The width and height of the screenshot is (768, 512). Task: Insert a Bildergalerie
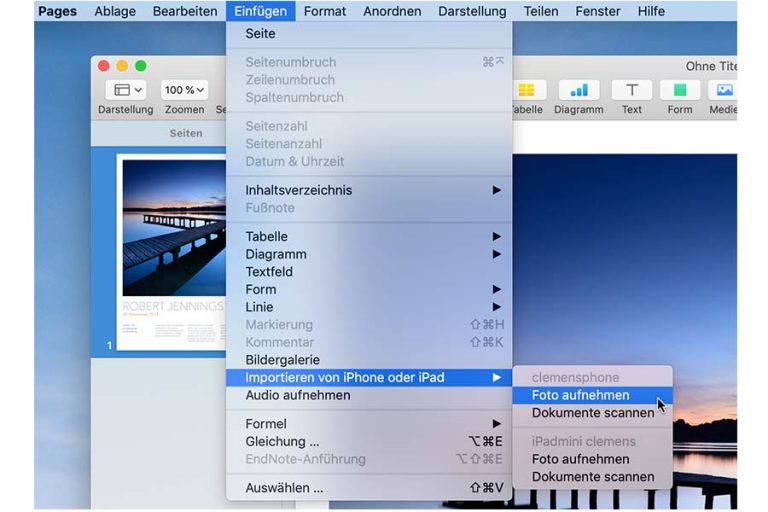(x=369, y=360)
